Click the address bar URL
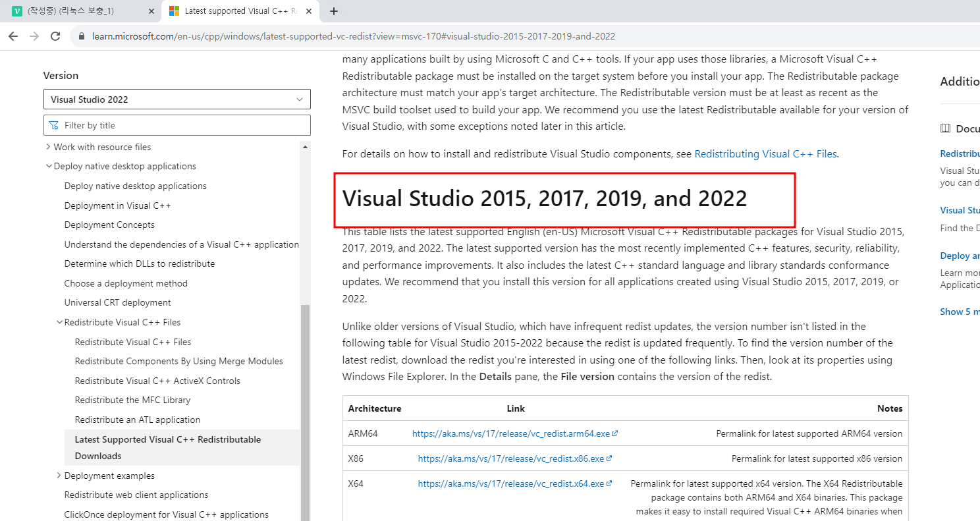980x521 pixels. (354, 36)
